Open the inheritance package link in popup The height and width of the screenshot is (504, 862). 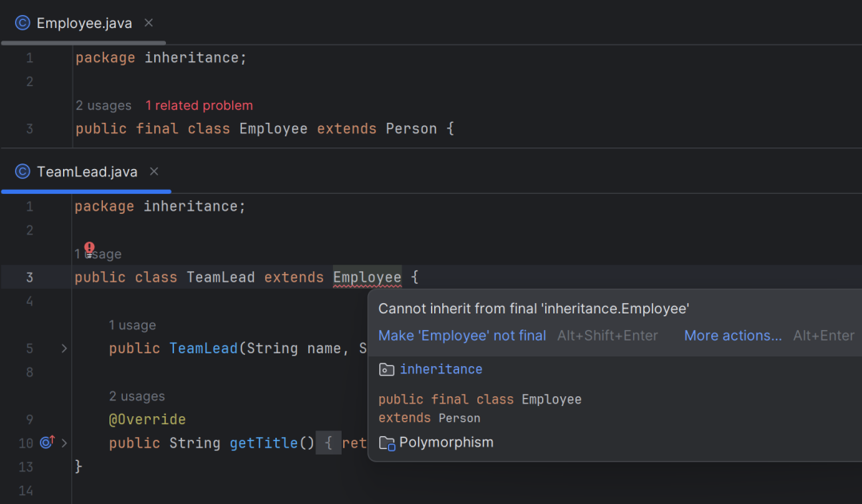441,369
